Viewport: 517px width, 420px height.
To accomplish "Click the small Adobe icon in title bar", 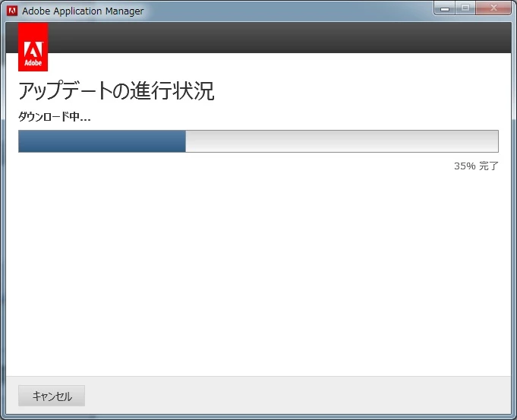I will pos(12,11).
